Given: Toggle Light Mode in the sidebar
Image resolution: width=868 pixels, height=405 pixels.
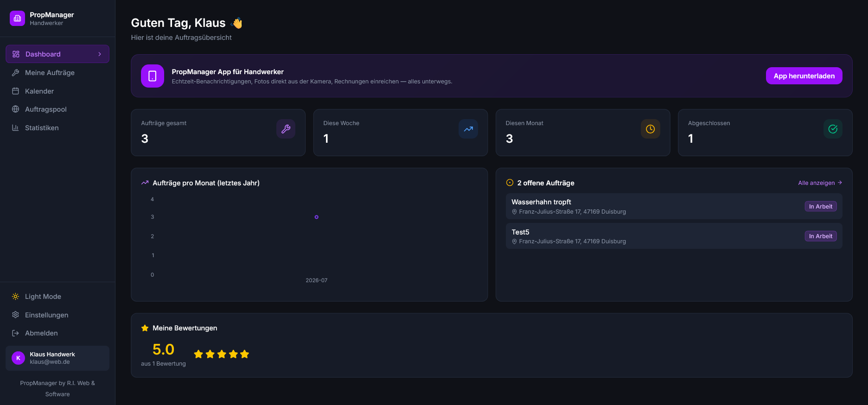Looking at the screenshot, I should 57,297.
